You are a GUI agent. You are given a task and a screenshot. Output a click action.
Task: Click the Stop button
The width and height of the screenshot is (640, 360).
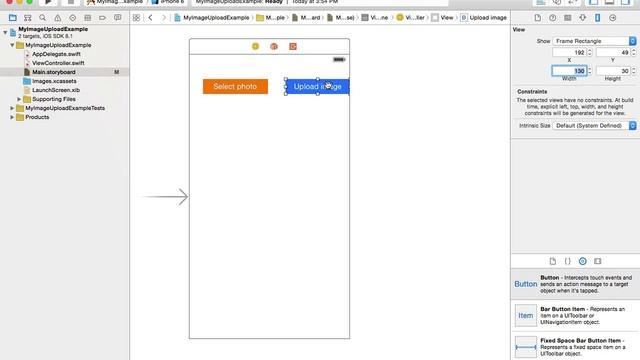(x=71, y=2)
